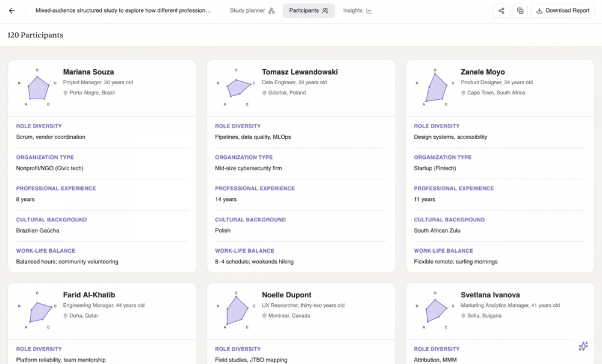Click the back arrow icon
The height and width of the screenshot is (364, 602).
[11, 11]
